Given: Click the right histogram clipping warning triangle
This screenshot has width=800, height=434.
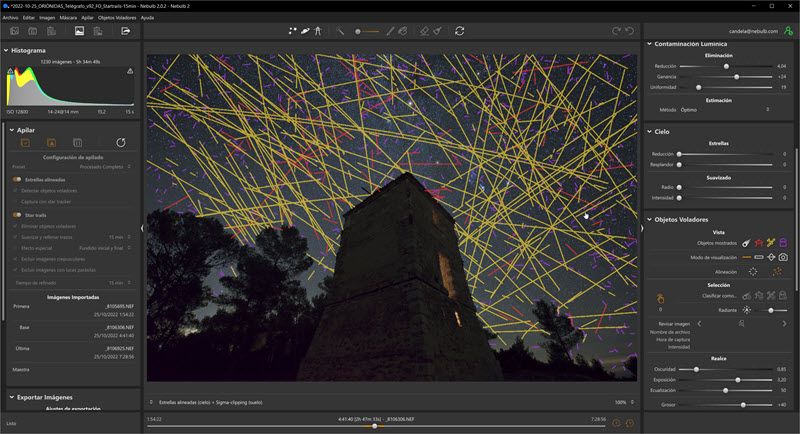Looking at the screenshot, I should coord(130,71).
